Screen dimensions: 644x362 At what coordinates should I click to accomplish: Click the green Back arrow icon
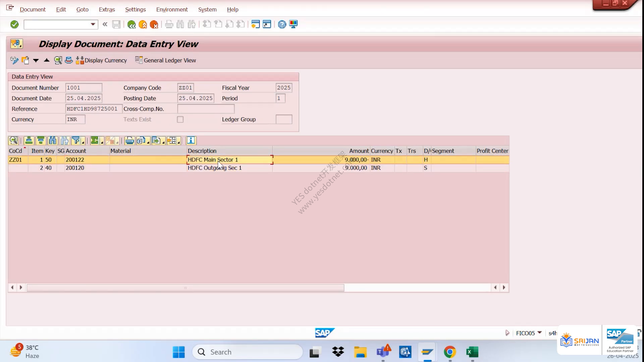coord(131,24)
